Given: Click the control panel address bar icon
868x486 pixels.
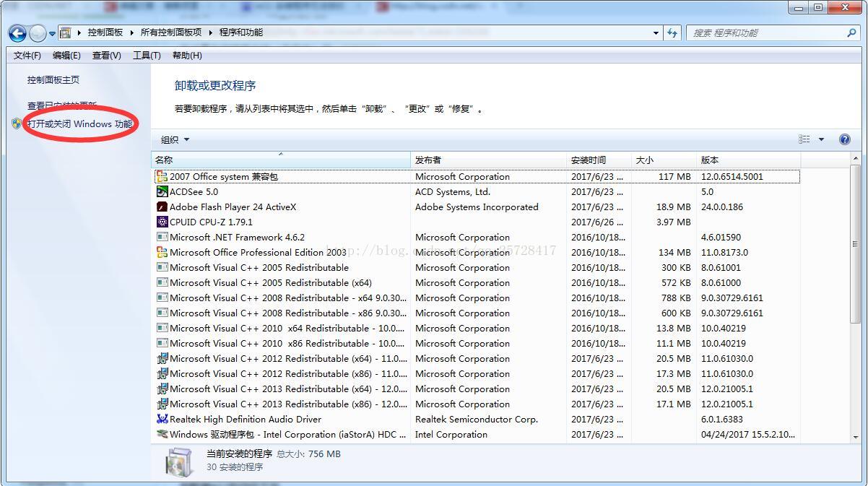Looking at the screenshot, I should click(66, 32).
